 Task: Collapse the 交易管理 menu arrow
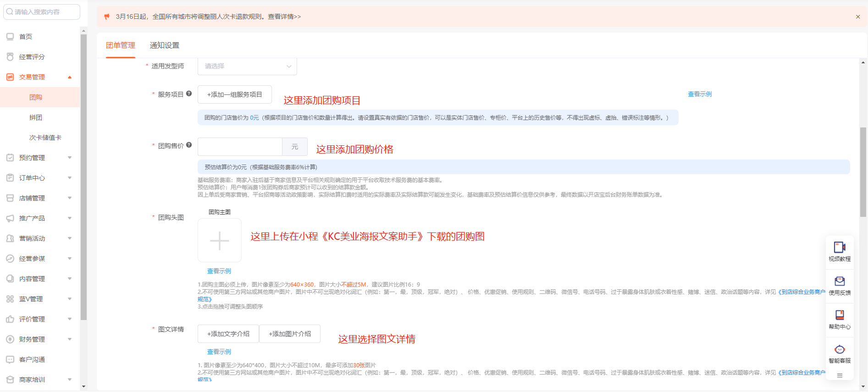click(70, 77)
